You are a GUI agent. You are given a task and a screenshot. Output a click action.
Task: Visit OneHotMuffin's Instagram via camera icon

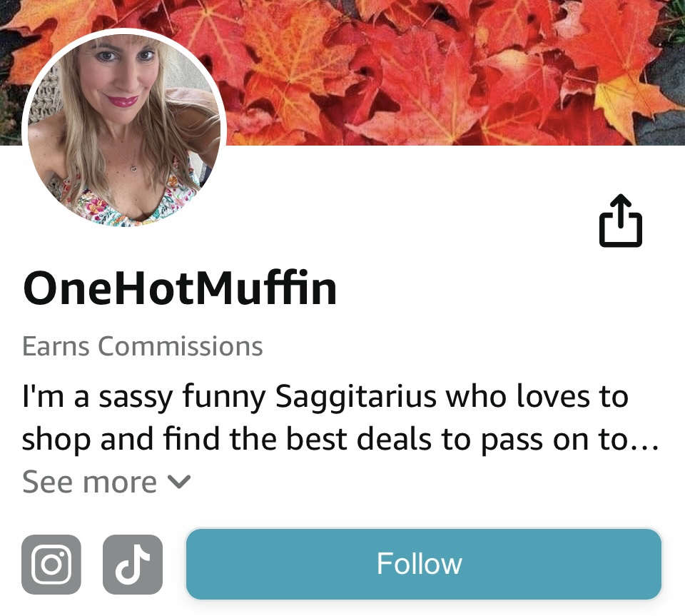click(51, 564)
